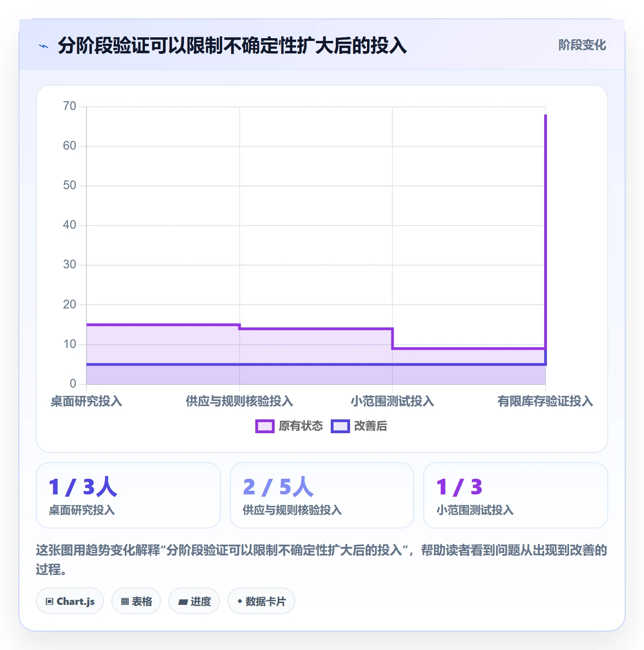The height and width of the screenshot is (650, 644).
Task: Click the 数据卡片 tag text
Action: [x=265, y=602]
